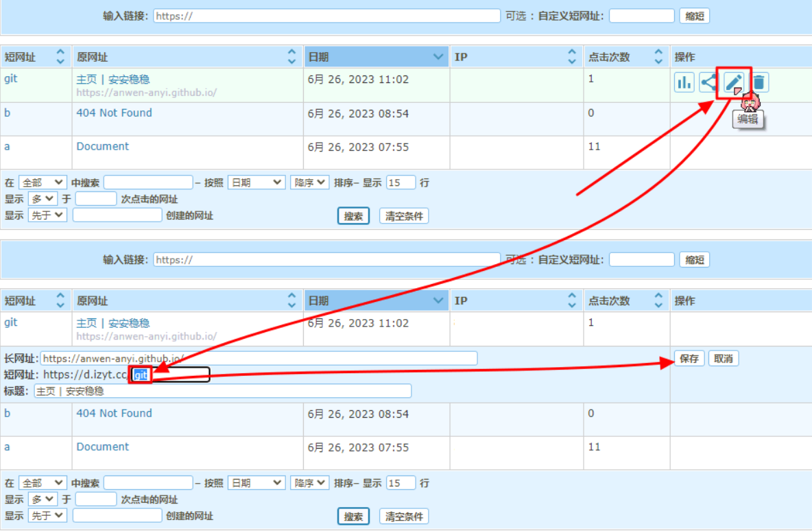Open the 多 clicks dropdown in upper filter

tap(43, 199)
